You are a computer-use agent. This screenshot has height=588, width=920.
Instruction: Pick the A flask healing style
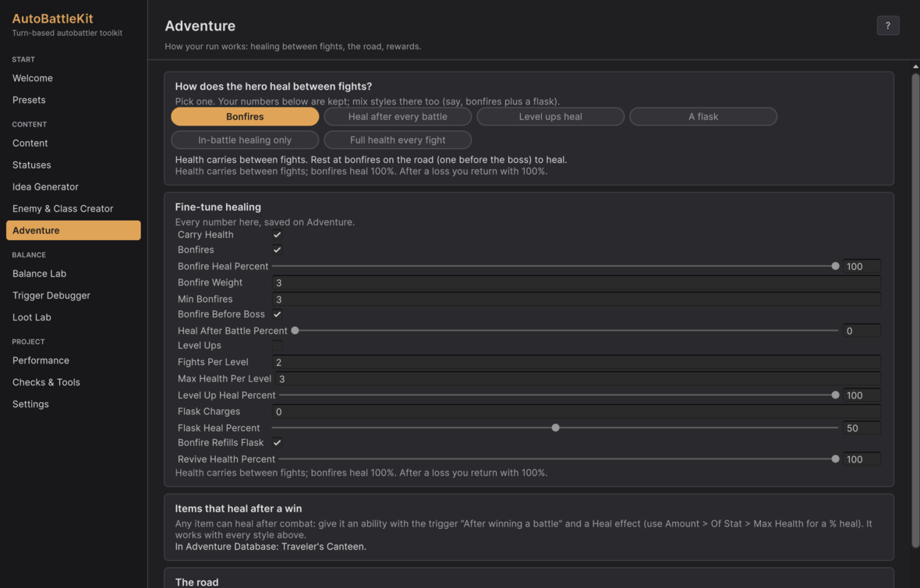703,117
